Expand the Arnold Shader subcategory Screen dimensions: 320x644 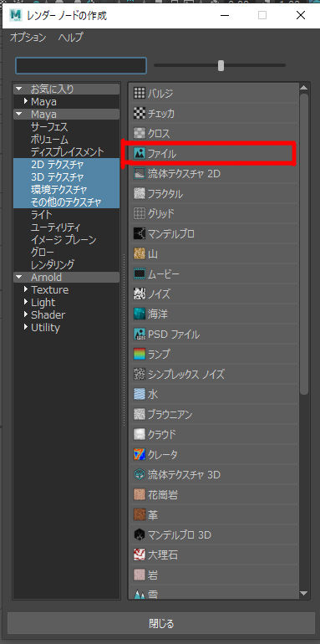[26, 314]
